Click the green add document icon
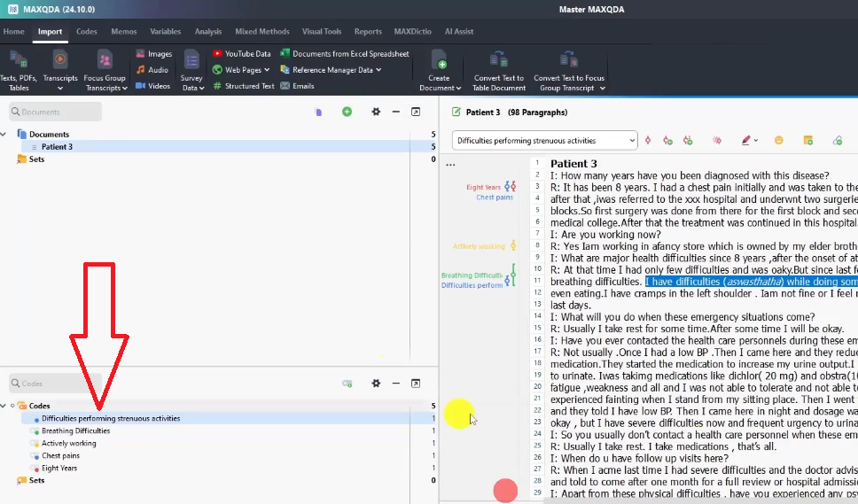The height and width of the screenshot is (504, 858). click(x=347, y=112)
